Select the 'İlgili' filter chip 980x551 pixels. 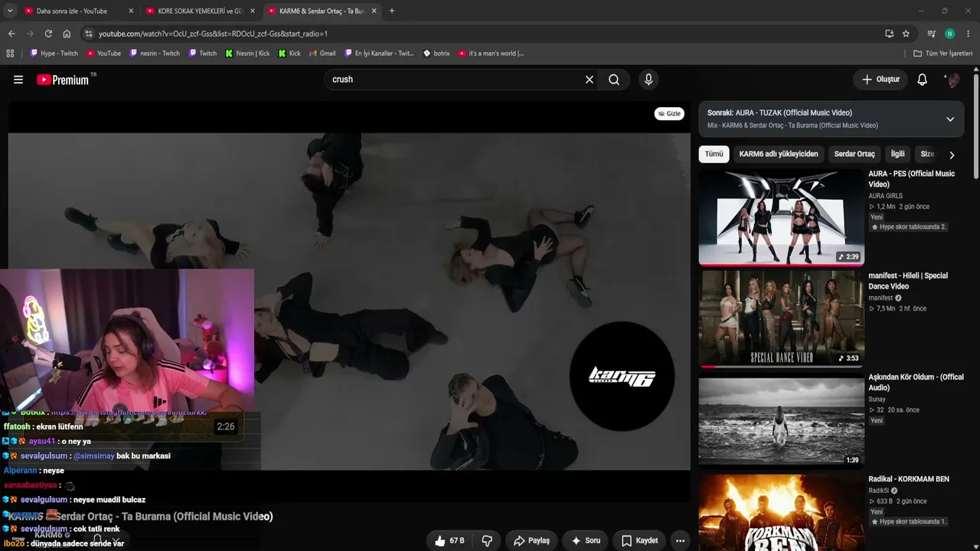pos(897,154)
